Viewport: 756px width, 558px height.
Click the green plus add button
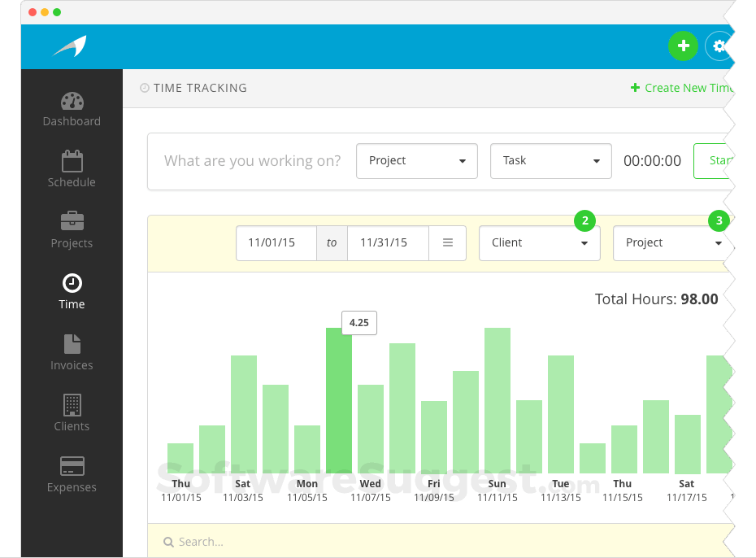click(683, 46)
